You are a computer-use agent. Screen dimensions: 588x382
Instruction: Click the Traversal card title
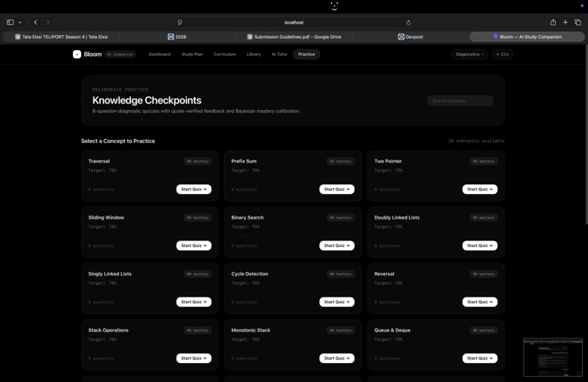(x=99, y=161)
